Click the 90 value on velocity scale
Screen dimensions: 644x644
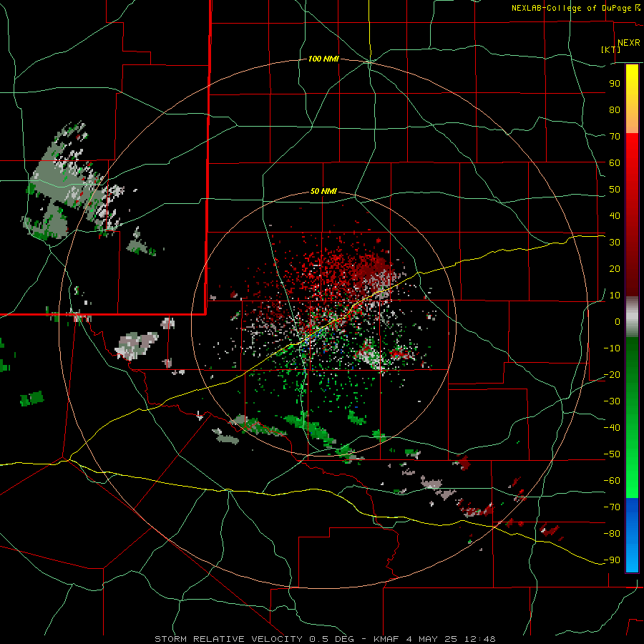[615, 84]
